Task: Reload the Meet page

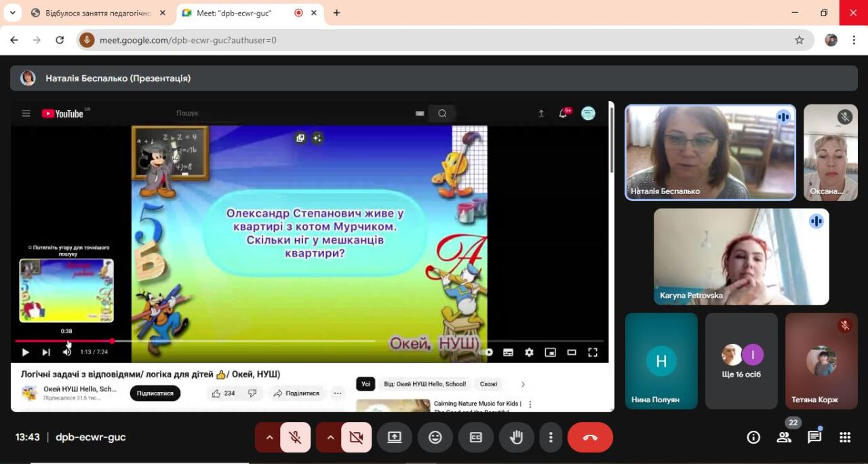Action: coord(60,40)
